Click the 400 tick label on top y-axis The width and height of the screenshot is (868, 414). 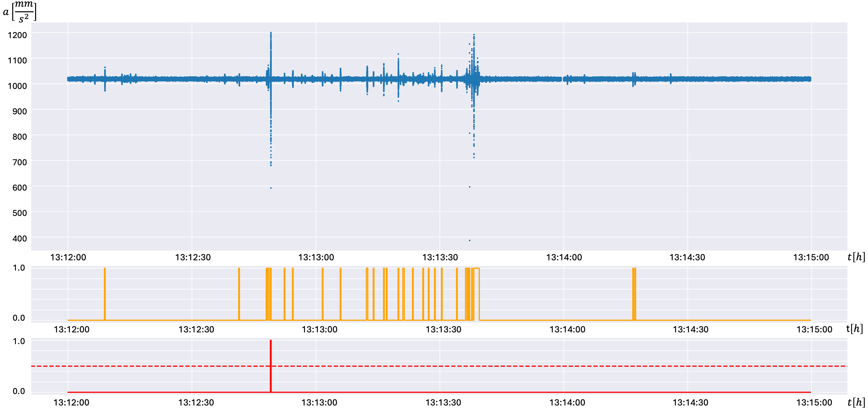(20, 239)
